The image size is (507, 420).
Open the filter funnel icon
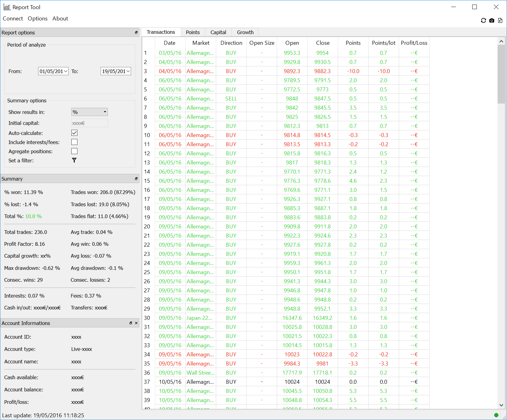74,160
